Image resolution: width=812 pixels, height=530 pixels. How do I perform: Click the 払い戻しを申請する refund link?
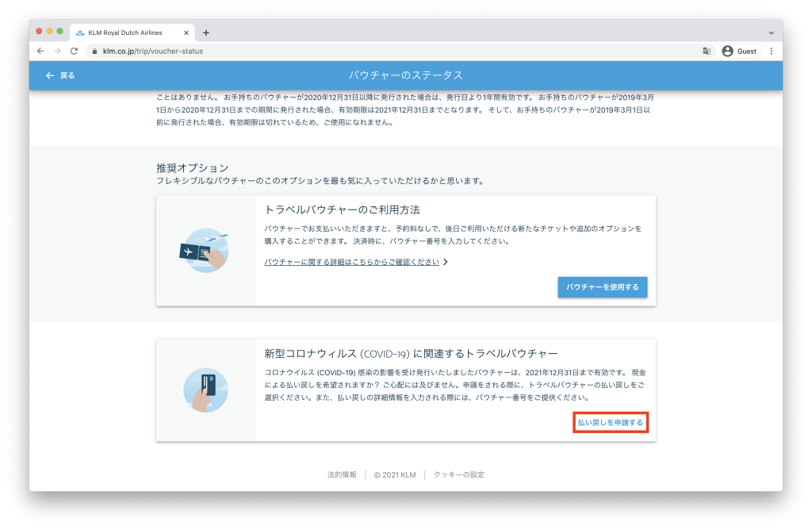point(610,423)
